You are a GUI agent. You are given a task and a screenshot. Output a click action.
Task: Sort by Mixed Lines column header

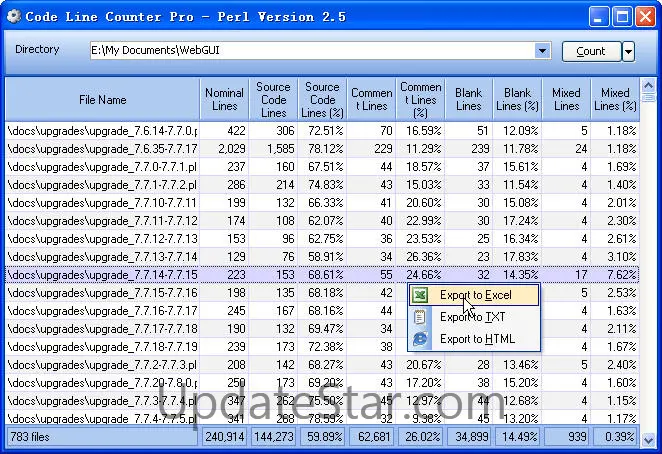[566, 100]
